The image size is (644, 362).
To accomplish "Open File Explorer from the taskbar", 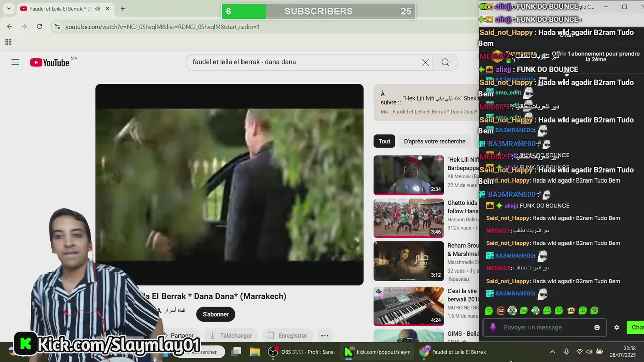I will point(254,352).
